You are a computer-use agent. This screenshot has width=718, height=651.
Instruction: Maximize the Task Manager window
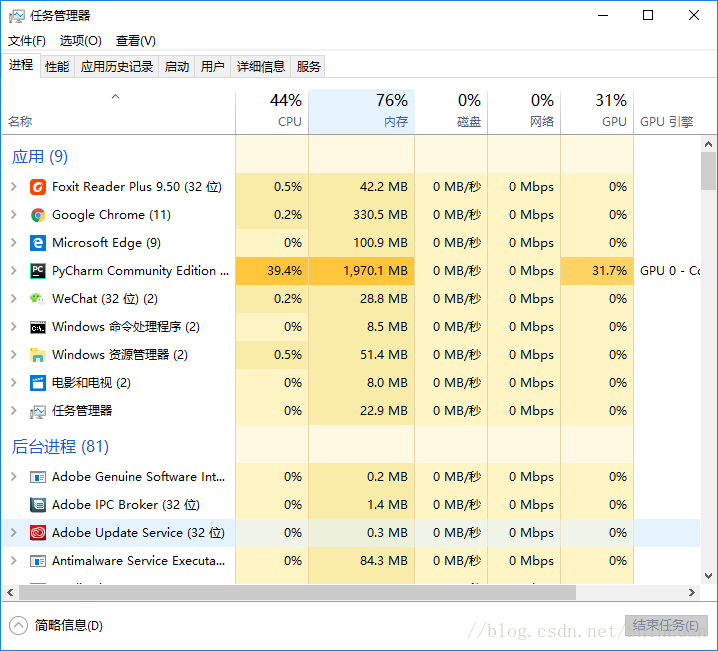[648, 16]
